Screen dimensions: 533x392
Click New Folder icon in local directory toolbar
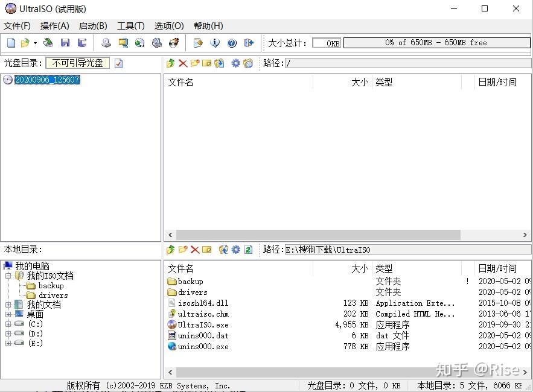pos(183,250)
